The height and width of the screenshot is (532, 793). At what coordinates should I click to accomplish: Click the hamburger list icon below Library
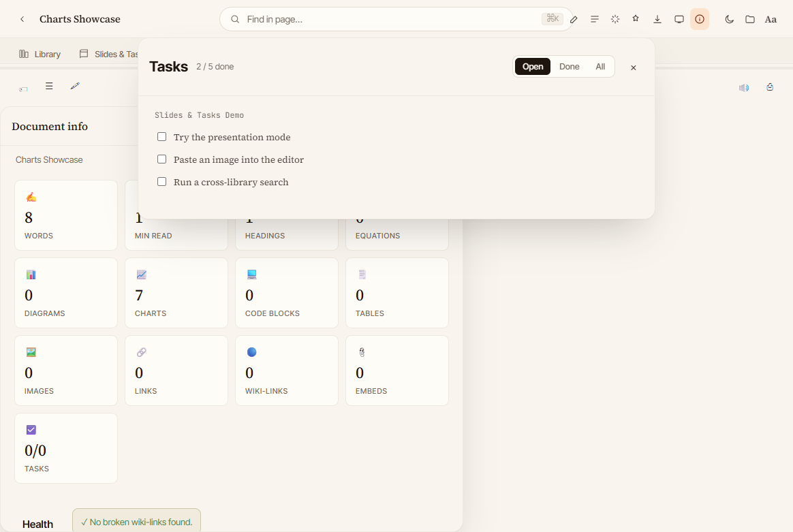49,86
